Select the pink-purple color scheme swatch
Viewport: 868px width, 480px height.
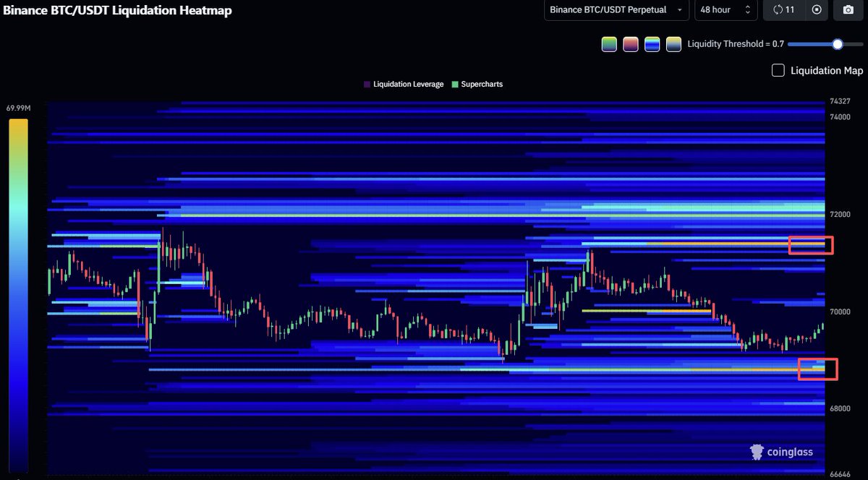coord(631,44)
